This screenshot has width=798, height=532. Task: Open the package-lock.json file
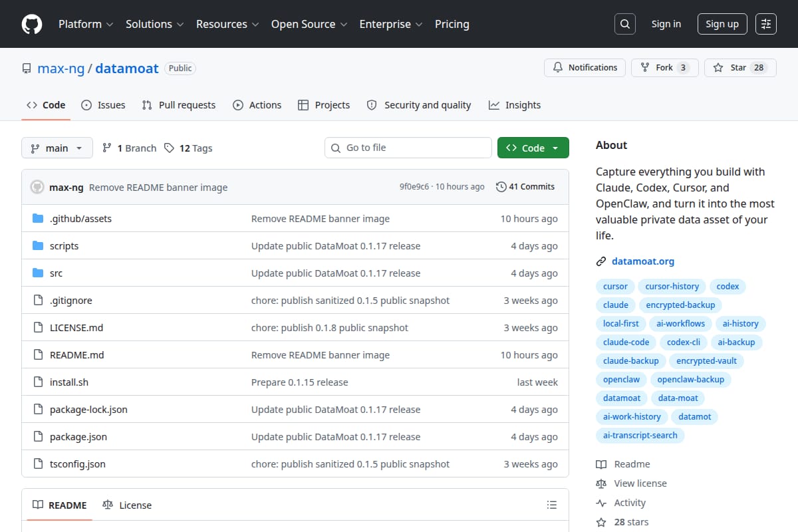click(88, 409)
